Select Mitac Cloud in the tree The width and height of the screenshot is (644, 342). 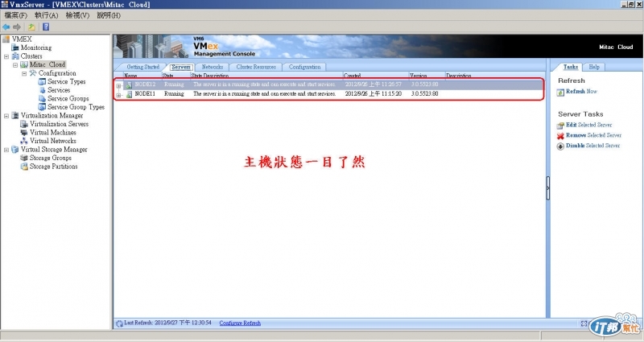click(47, 64)
